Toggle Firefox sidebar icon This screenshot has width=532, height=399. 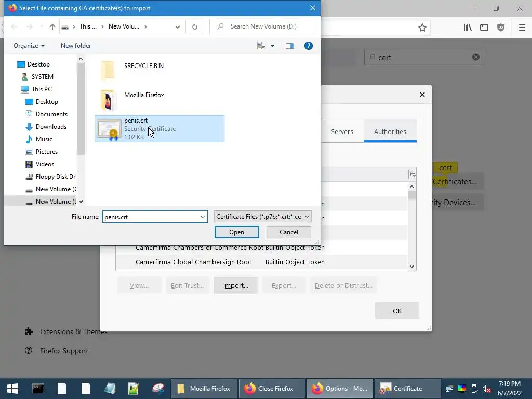484,28
